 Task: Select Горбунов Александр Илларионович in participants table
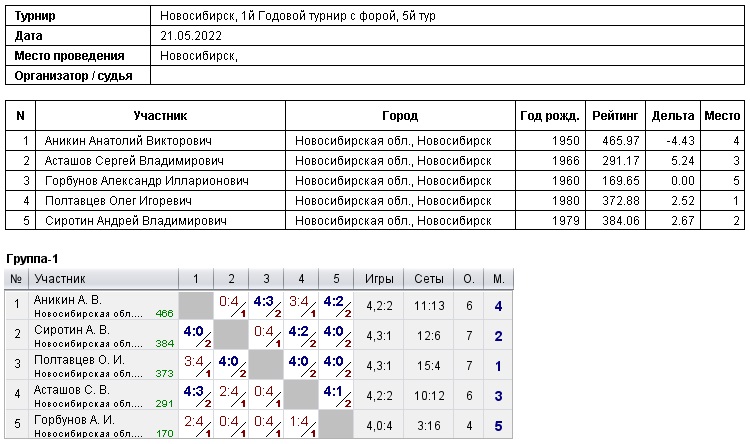point(146,181)
